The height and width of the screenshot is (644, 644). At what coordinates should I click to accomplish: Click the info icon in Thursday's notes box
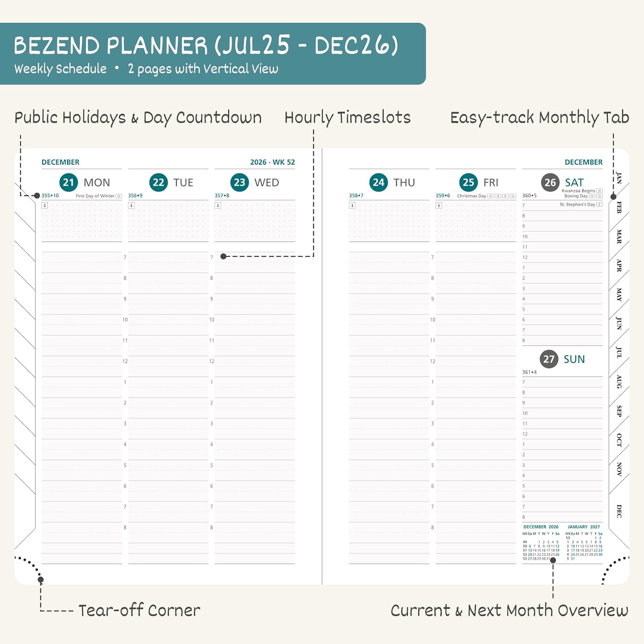pos(352,206)
